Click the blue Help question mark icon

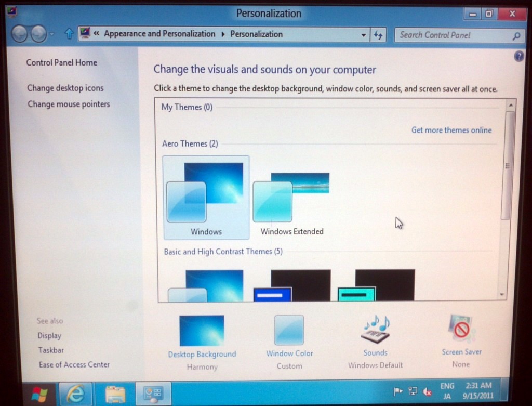(518, 57)
